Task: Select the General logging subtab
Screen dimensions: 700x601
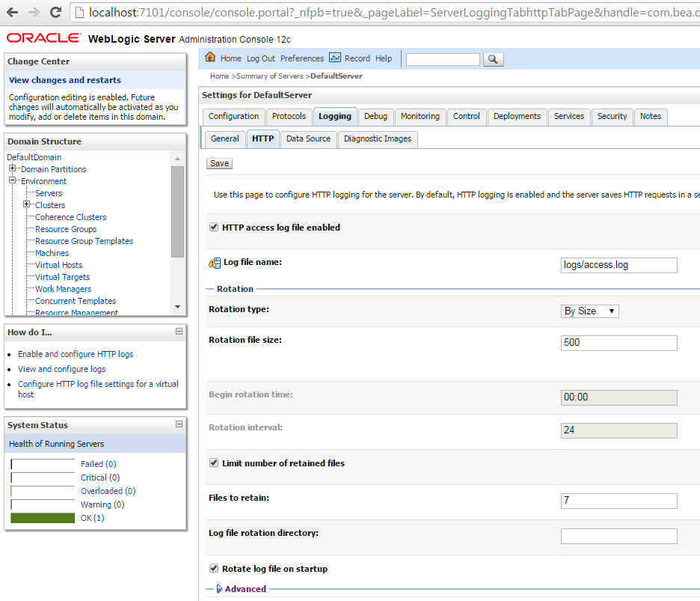Action: coord(225,139)
